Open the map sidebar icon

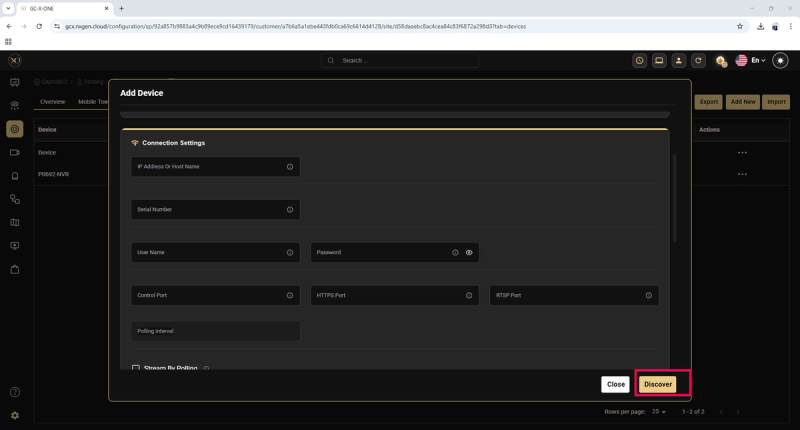(x=15, y=222)
